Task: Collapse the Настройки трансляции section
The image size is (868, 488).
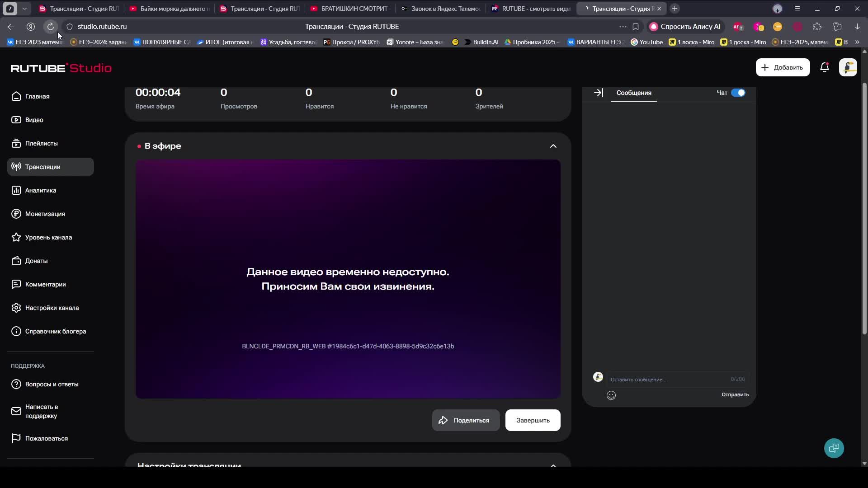Action: [553, 465]
